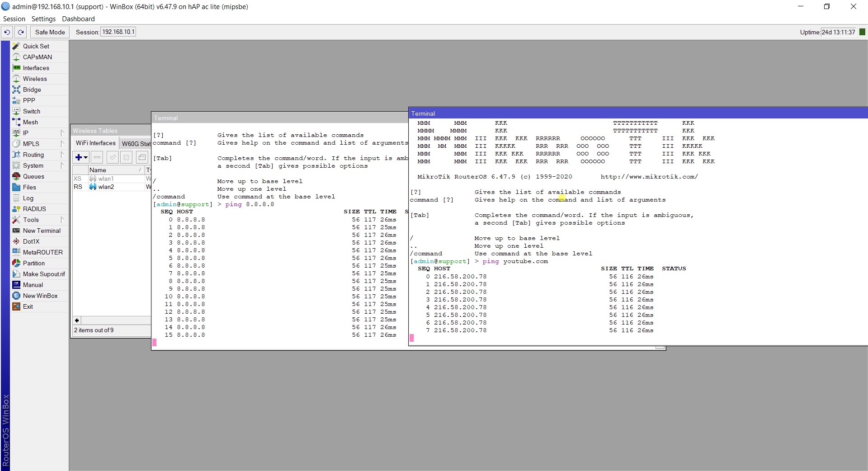The height and width of the screenshot is (471, 868).
Task: Click the undo arrow button
Action: coord(7,32)
